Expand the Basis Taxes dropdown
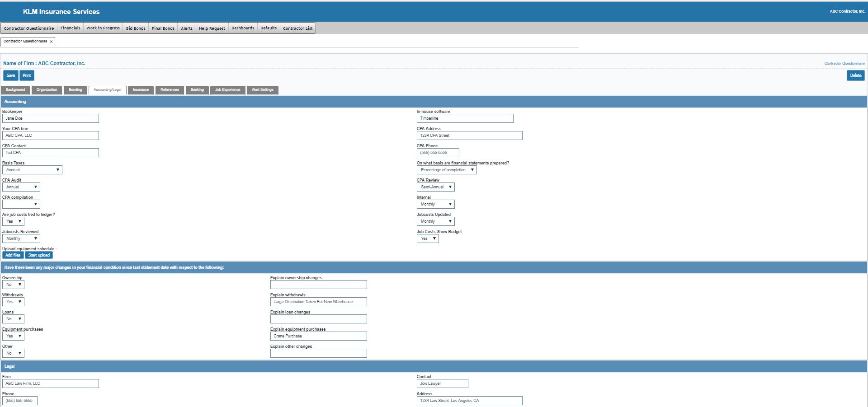868x407 pixels. [32, 170]
